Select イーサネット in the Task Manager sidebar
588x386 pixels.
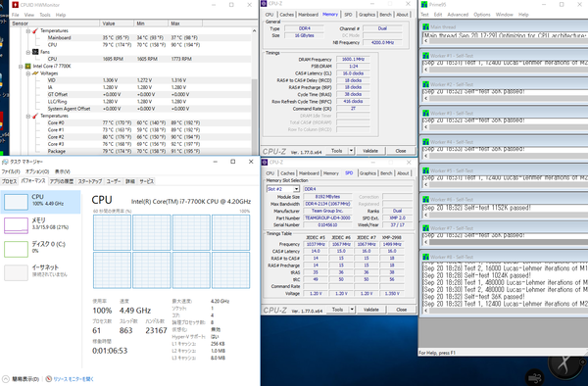point(40,272)
